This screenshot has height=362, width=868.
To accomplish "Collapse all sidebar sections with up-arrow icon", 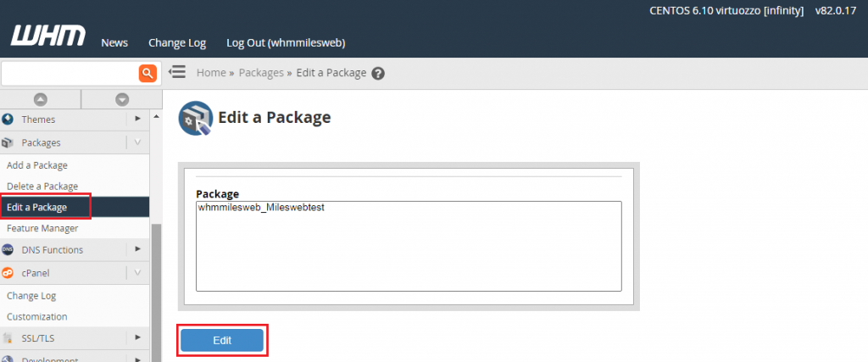I will click(41, 100).
